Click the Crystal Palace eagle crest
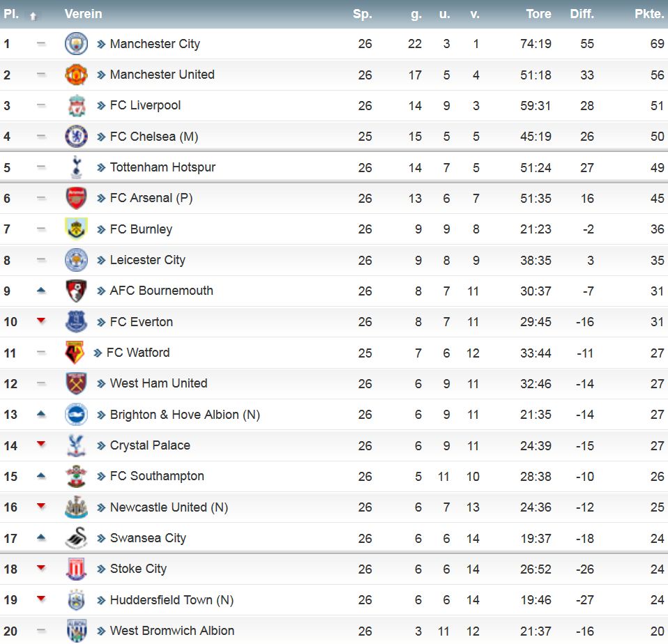This screenshot has height=644, width=668. point(76,445)
